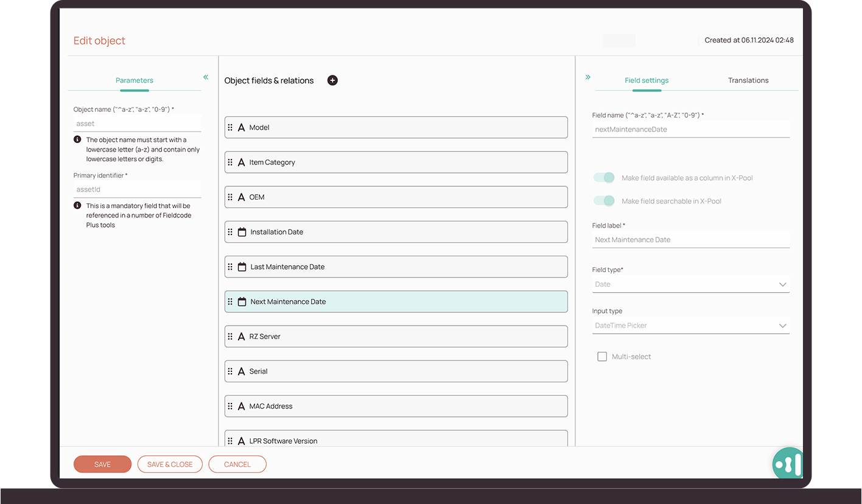Click the Field label input box
Viewport: 862px width, 504px height.
point(690,240)
